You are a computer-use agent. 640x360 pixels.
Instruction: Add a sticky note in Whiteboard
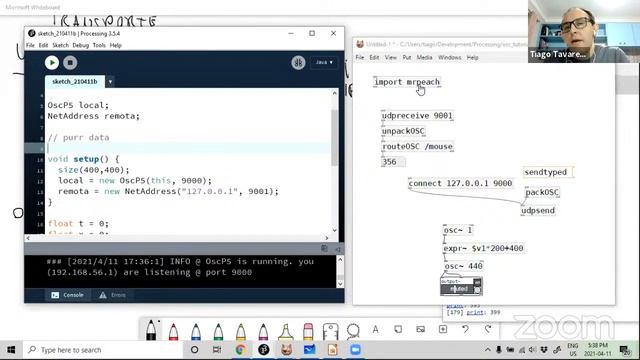coord(398,329)
